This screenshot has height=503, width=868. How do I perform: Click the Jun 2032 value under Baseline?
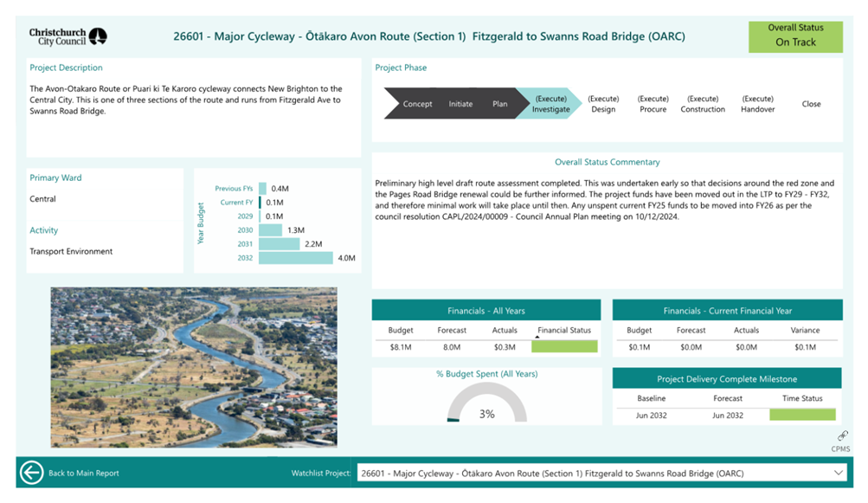651,416
